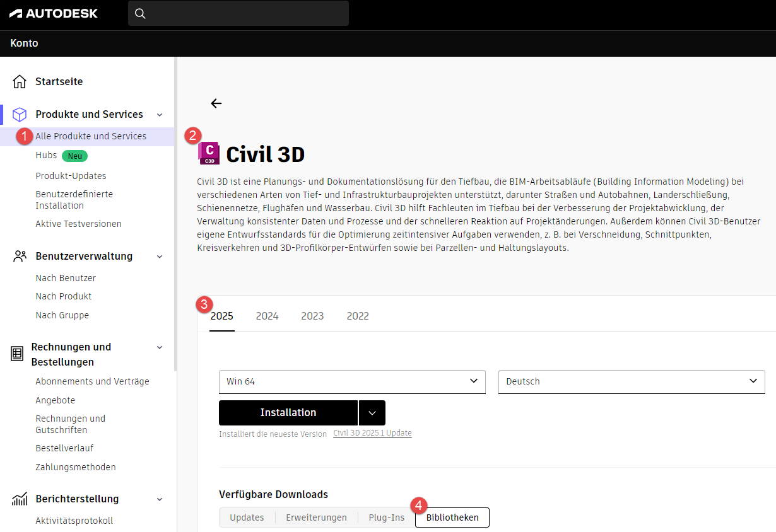Open the Civil 3D 2025.1 Update link
This screenshot has height=532, width=776.
pyautogui.click(x=372, y=433)
